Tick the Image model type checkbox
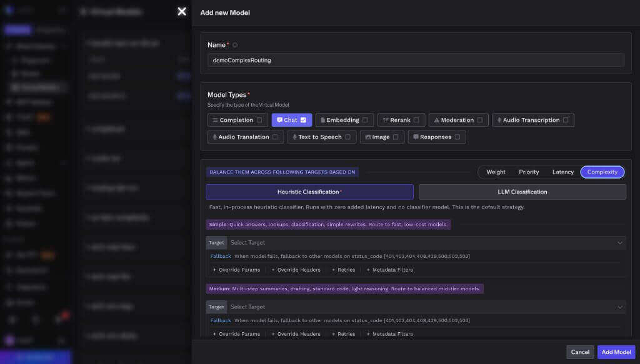This screenshot has width=640, height=364. pos(396,137)
